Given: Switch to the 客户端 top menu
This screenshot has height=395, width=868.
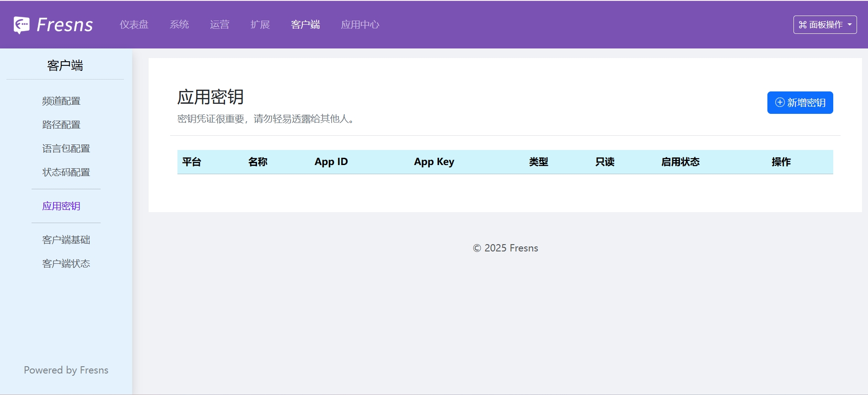Looking at the screenshot, I should 305,25.
